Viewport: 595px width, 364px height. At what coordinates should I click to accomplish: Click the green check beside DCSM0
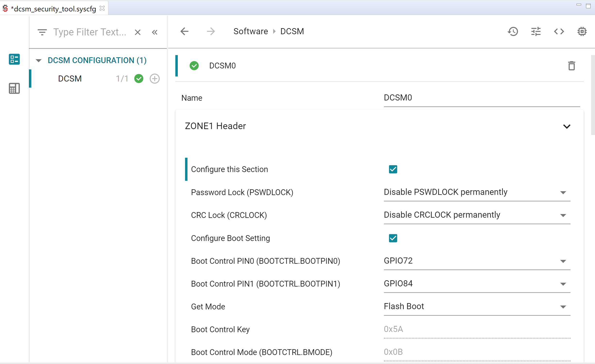[194, 66]
